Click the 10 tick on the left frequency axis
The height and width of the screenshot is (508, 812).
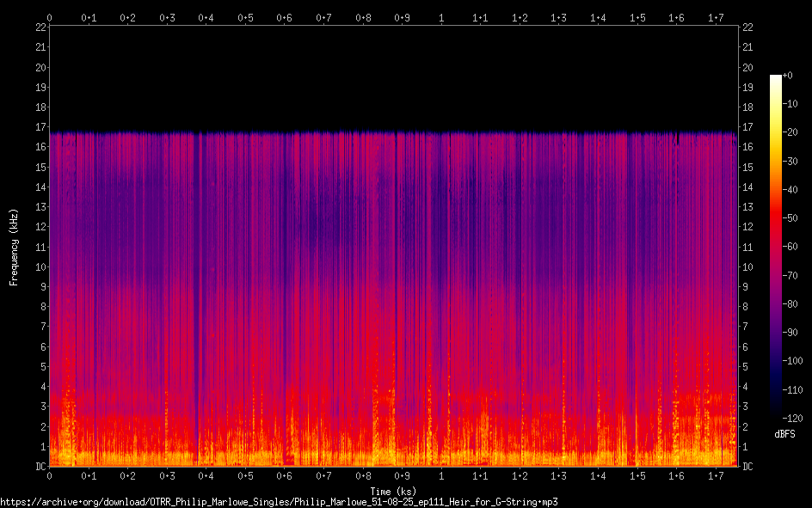click(40, 267)
